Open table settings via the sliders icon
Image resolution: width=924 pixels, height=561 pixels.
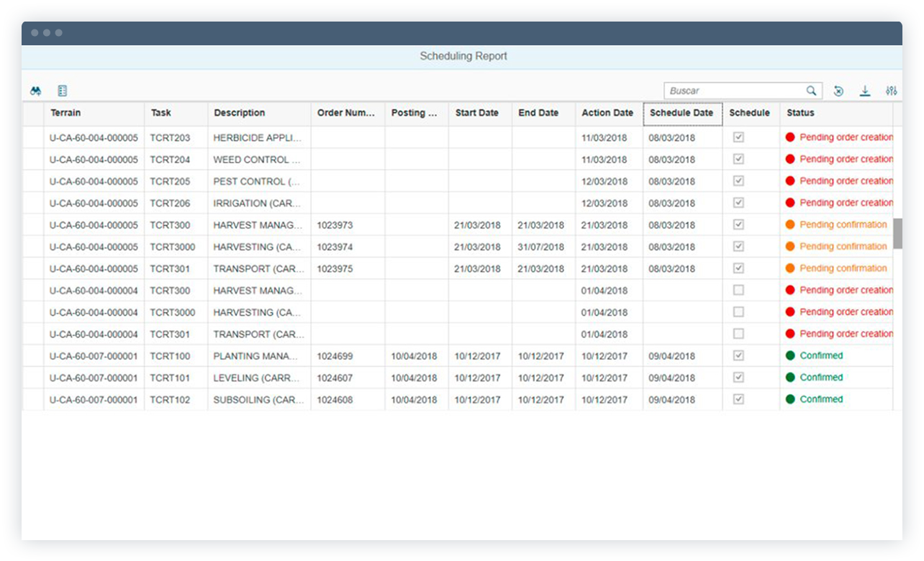pos(891,90)
